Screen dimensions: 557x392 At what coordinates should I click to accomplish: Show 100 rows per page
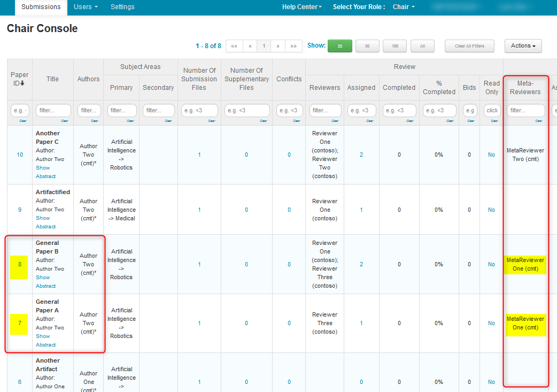pyautogui.click(x=395, y=46)
